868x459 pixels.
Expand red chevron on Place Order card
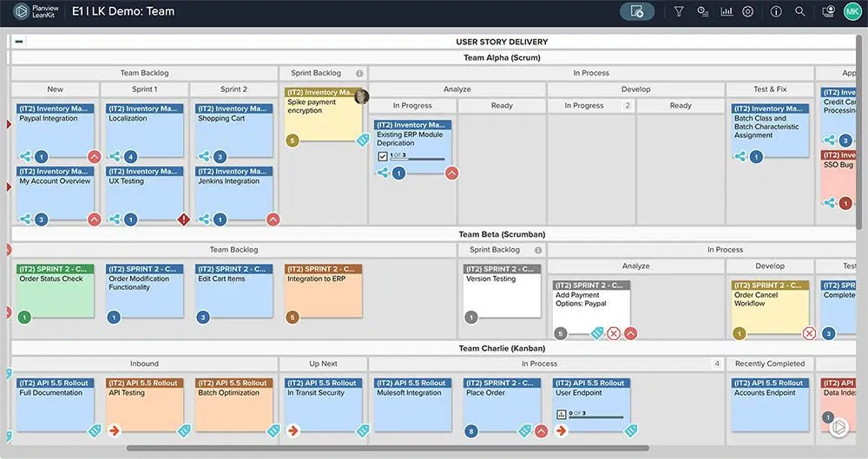coord(541,430)
